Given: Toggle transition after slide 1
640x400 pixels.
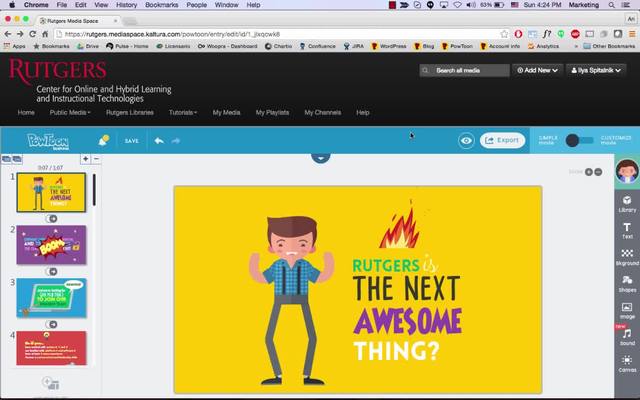Looking at the screenshot, I should pos(51,218).
